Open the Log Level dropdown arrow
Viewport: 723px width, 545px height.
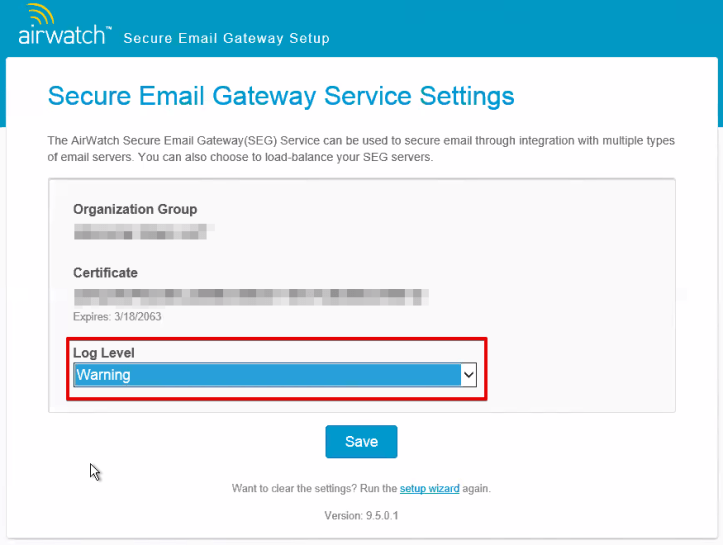468,375
